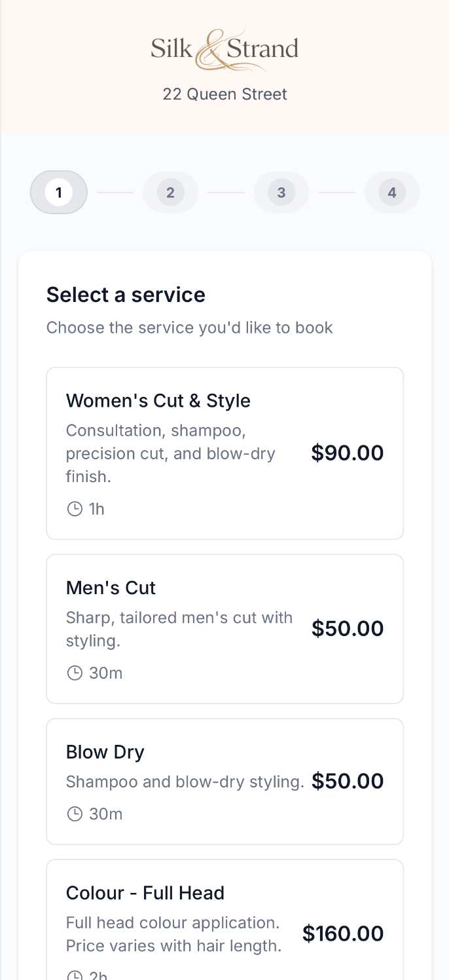Click the 22 Queen Street address

pyautogui.click(x=224, y=94)
